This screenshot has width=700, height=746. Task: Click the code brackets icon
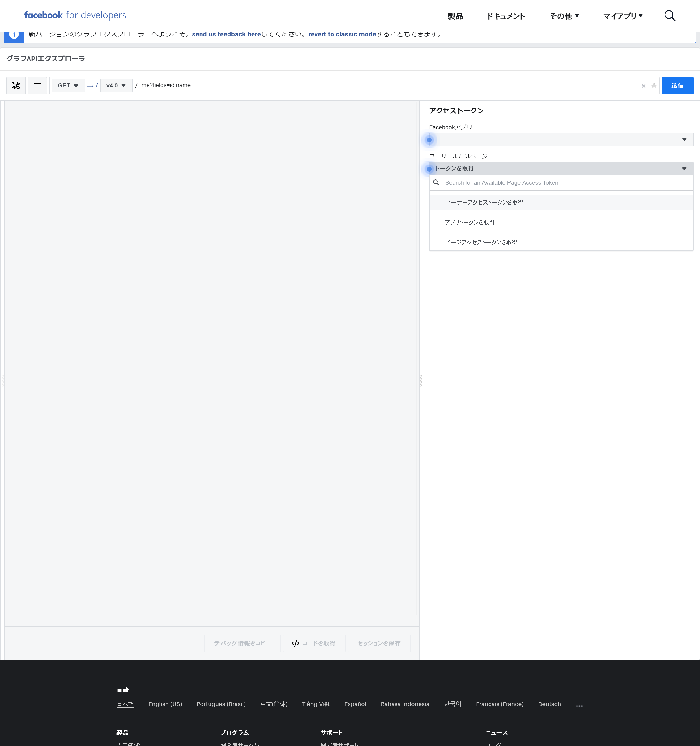pyautogui.click(x=295, y=643)
